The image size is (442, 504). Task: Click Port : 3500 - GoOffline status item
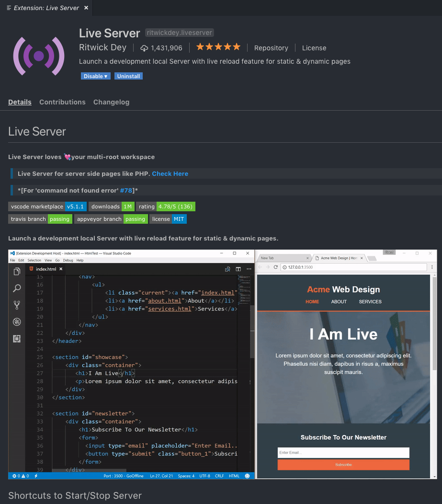coord(124,476)
